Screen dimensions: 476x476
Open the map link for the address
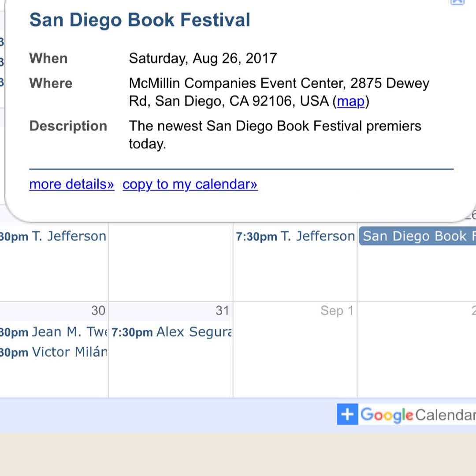point(351,101)
